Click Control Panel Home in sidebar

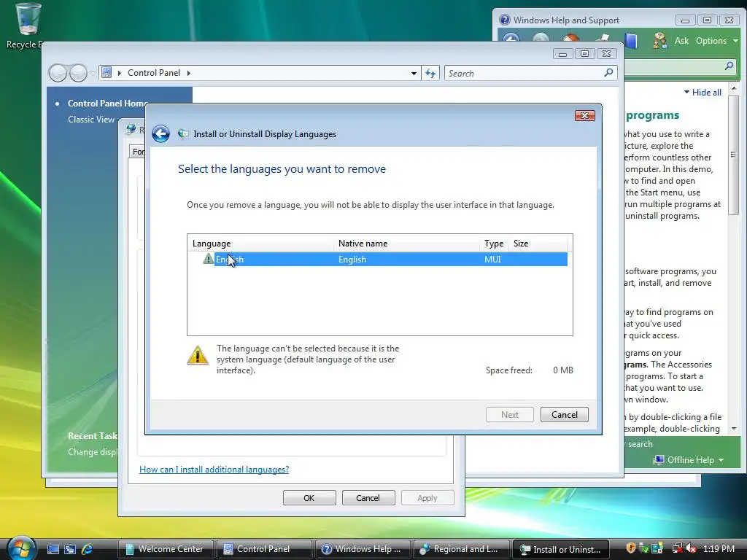click(108, 103)
